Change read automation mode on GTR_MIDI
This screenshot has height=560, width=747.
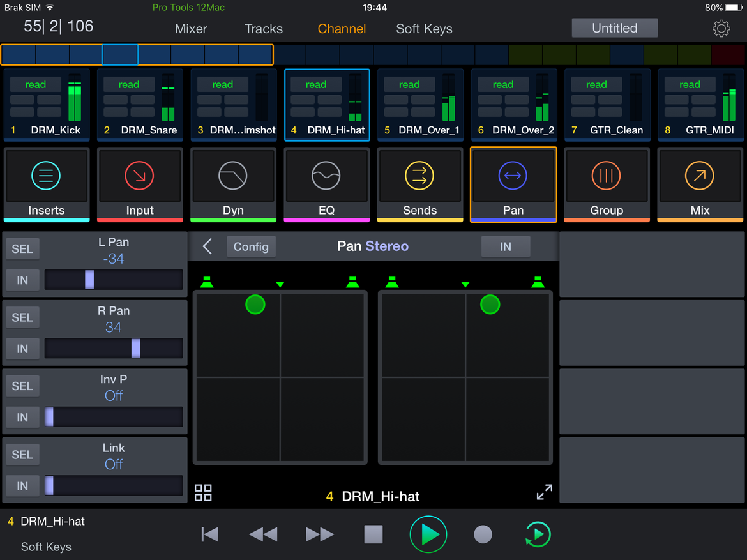pos(690,85)
